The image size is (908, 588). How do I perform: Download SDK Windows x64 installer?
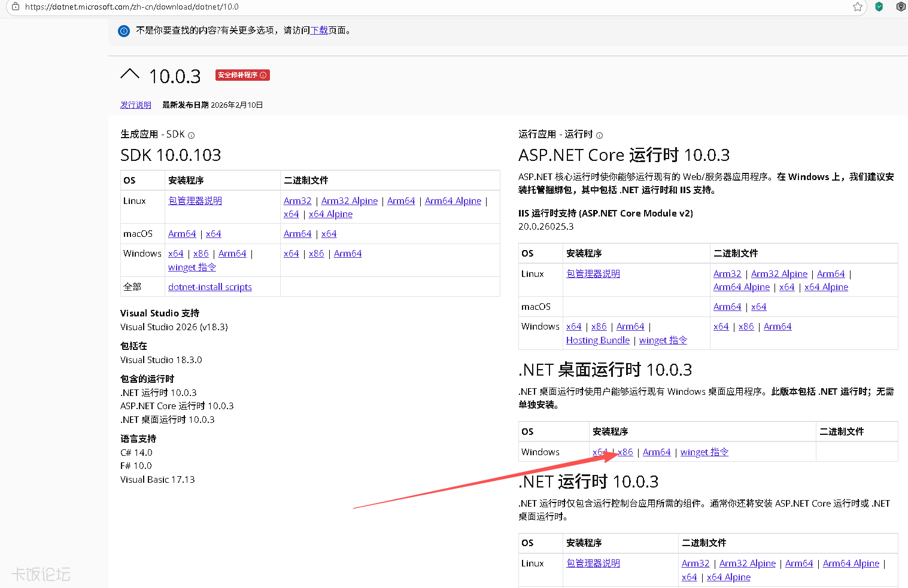pyautogui.click(x=175, y=254)
